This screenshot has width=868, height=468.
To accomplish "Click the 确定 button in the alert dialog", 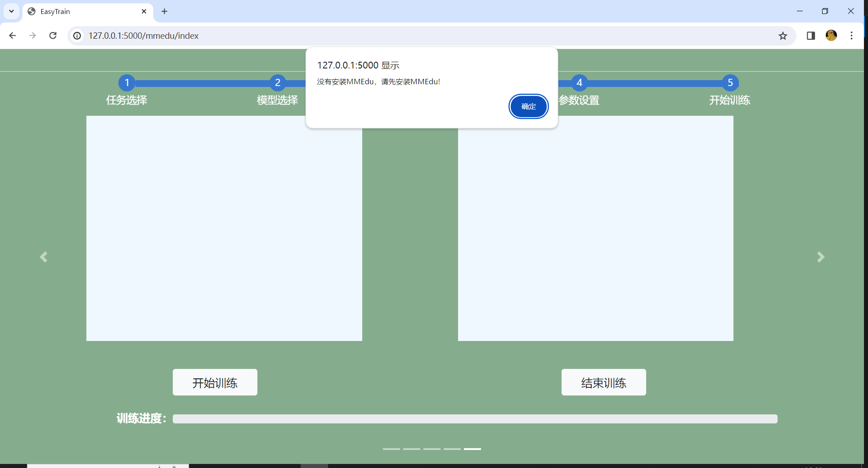I will [528, 106].
